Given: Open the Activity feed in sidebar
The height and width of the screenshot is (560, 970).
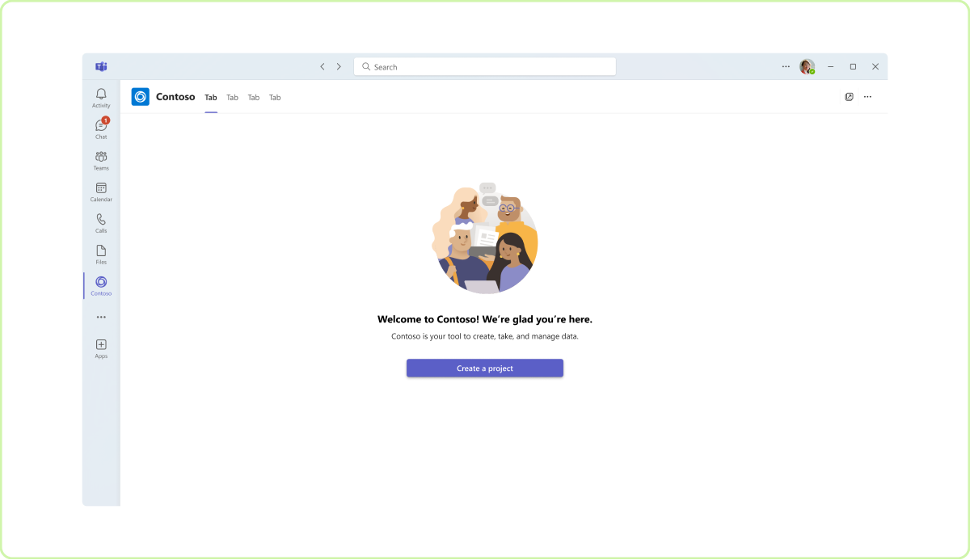Looking at the screenshot, I should (x=101, y=98).
